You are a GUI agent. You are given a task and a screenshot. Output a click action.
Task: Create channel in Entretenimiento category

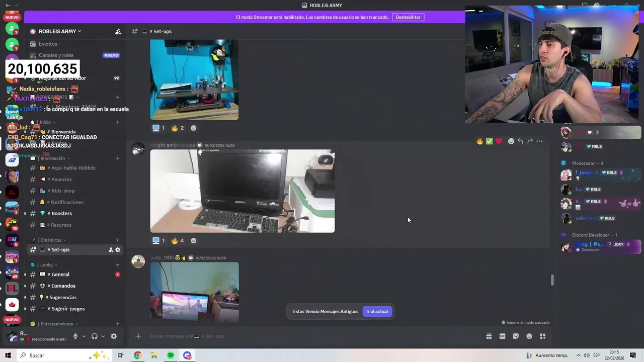118,324
